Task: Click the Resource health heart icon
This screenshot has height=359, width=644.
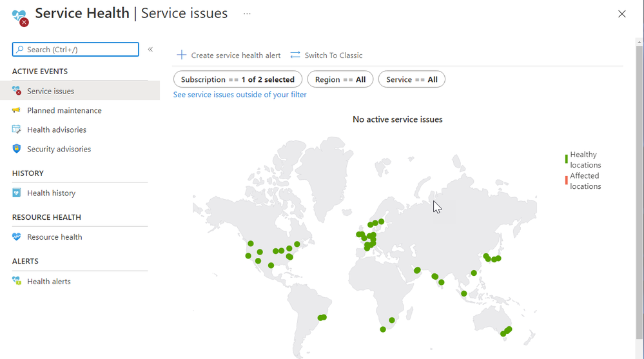Action: click(16, 237)
